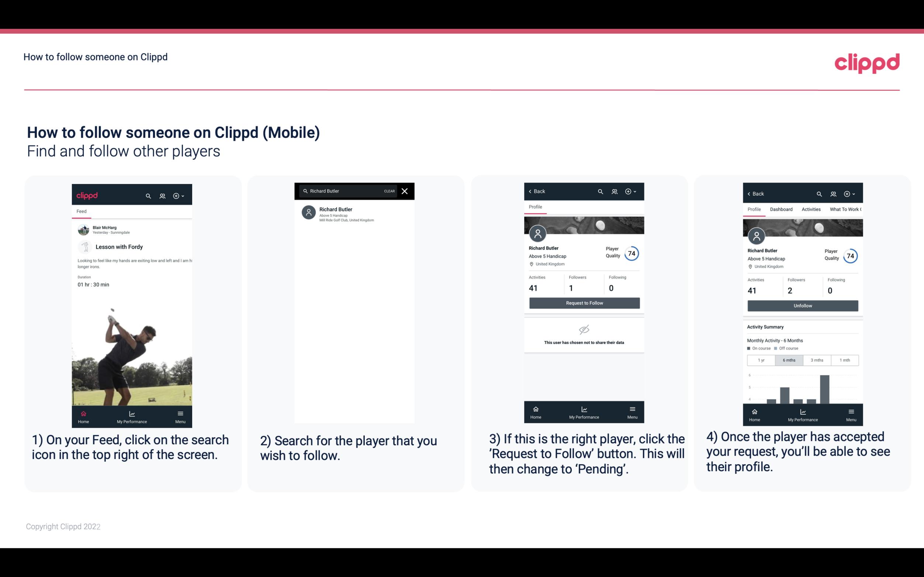Click the 'Request to Follow' button
This screenshot has height=577, width=924.
pyautogui.click(x=584, y=302)
